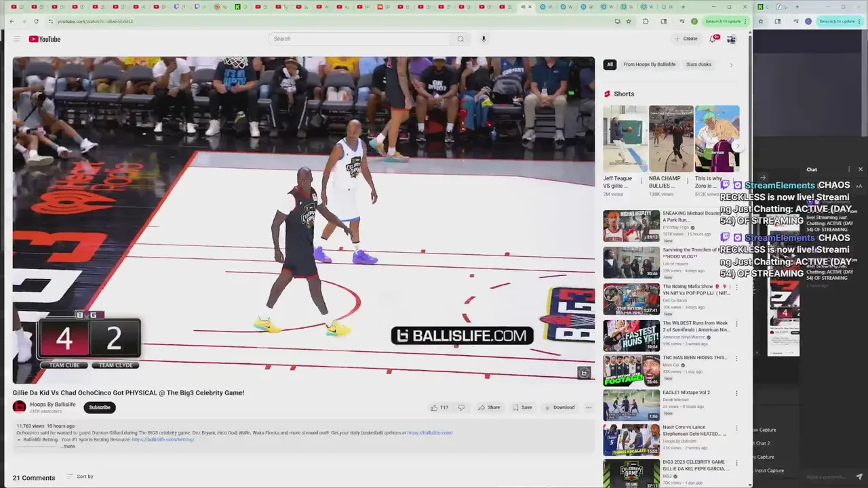Open the account avatar menu
Screen dimensions: 868x488
click(x=731, y=39)
